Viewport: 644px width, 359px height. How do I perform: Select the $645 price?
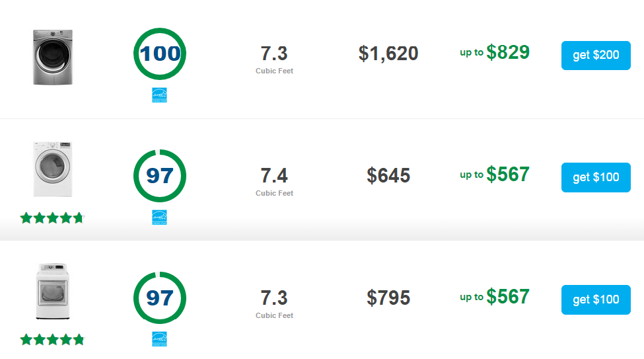388,176
